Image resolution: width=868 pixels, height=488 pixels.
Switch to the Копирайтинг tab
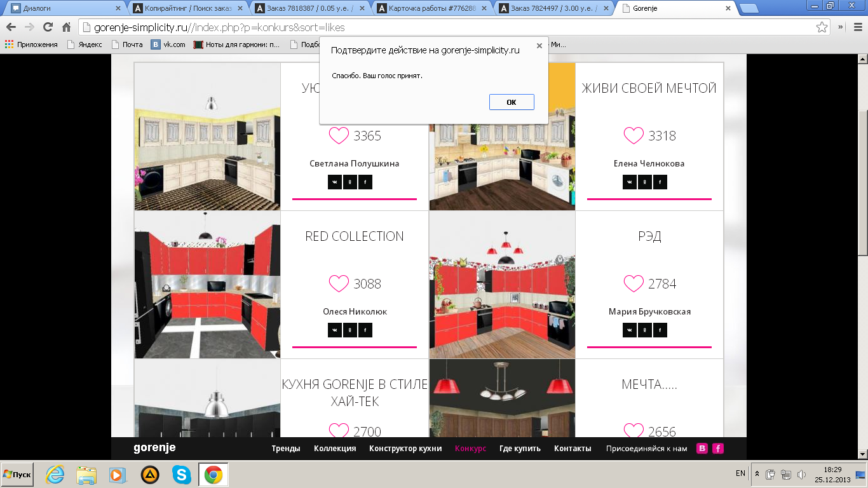pyautogui.click(x=188, y=8)
